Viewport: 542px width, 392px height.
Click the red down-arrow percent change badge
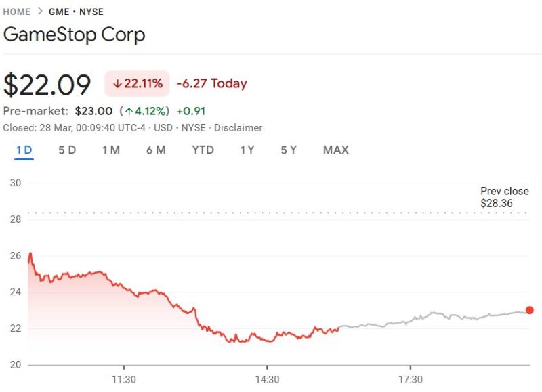pyautogui.click(x=137, y=84)
